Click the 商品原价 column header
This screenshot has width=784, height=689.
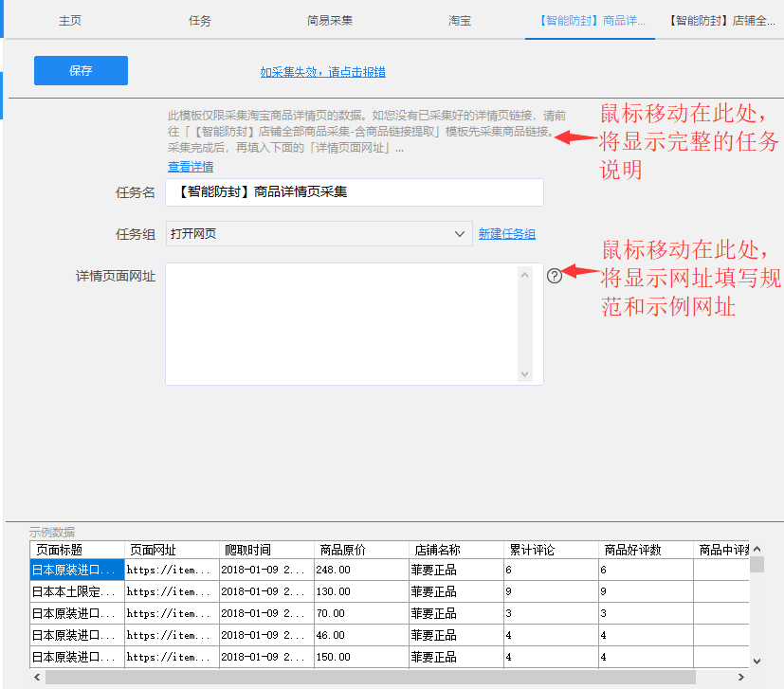pos(361,550)
